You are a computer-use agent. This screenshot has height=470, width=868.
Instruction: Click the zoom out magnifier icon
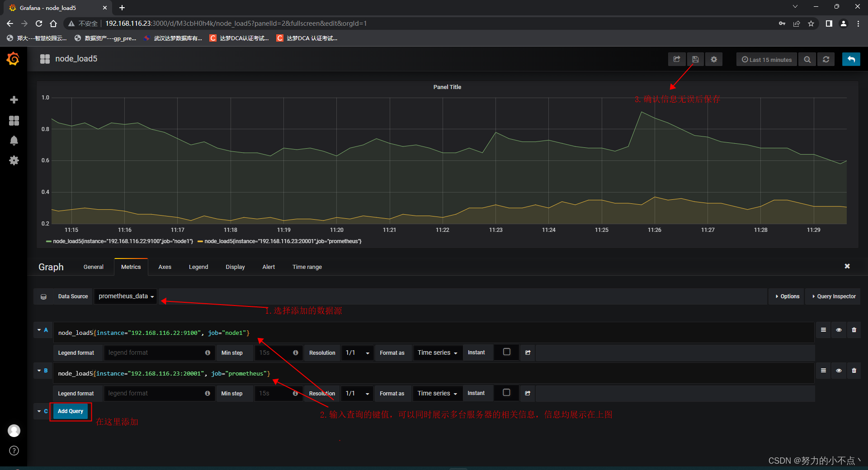coord(807,59)
